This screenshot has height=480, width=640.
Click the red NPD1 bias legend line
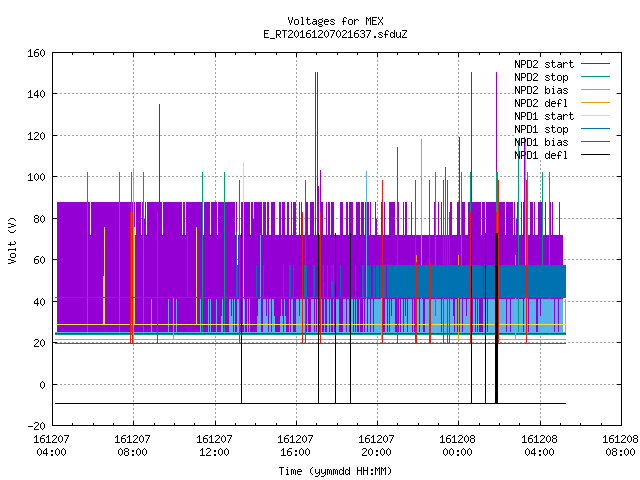click(x=595, y=142)
